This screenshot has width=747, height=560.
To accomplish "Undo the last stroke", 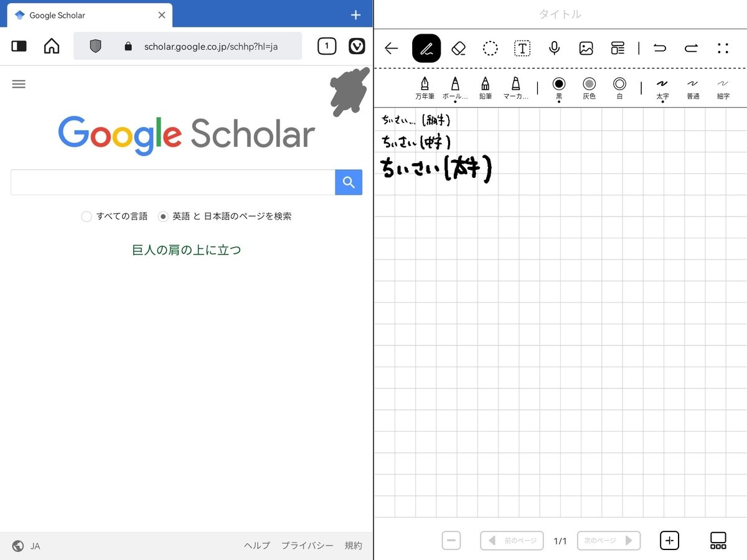I will [x=660, y=49].
